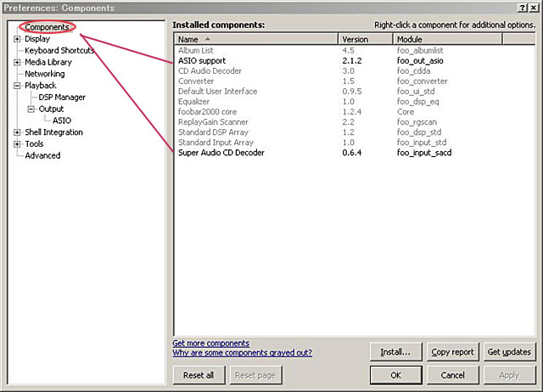Click the Copy report button
Image resolution: width=543 pixels, height=392 pixels.
pos(452,352)
